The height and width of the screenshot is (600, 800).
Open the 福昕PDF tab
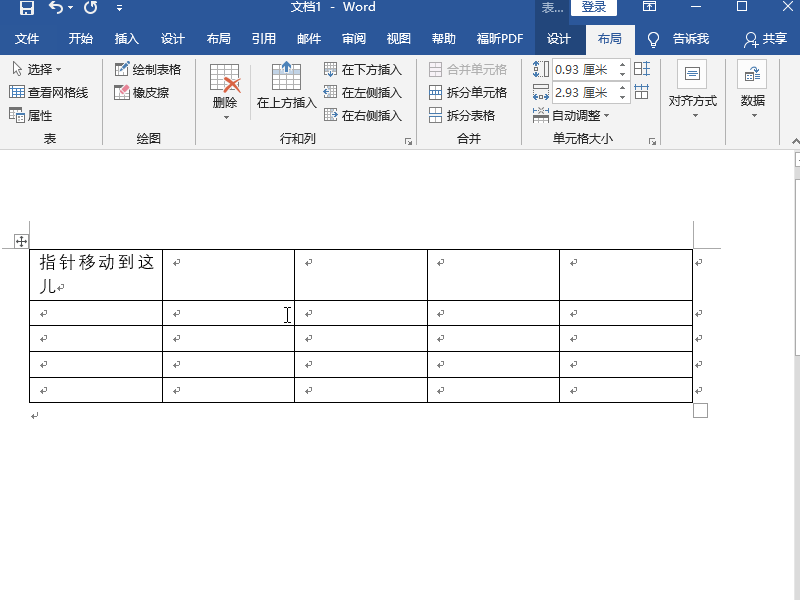pos(500,39)
